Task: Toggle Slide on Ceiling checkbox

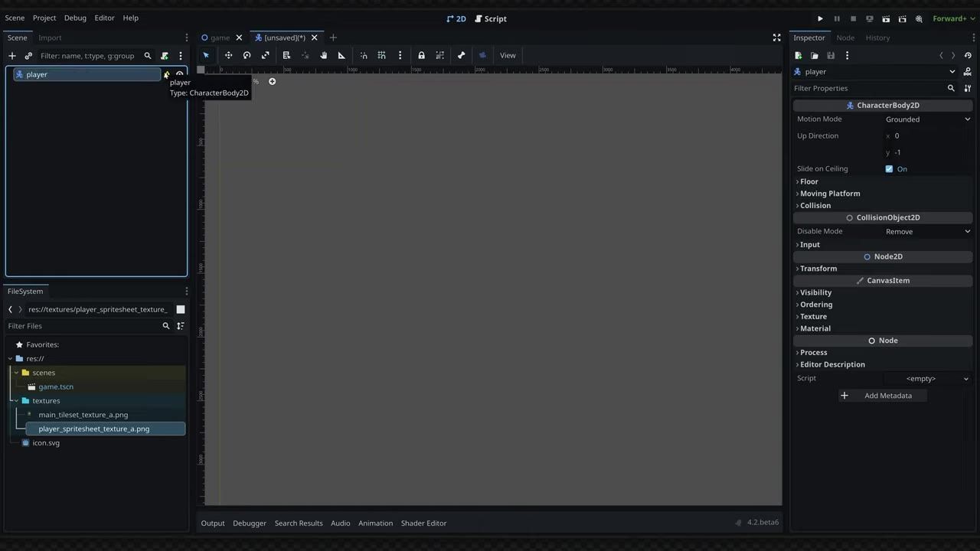Action: pos(889,169)
